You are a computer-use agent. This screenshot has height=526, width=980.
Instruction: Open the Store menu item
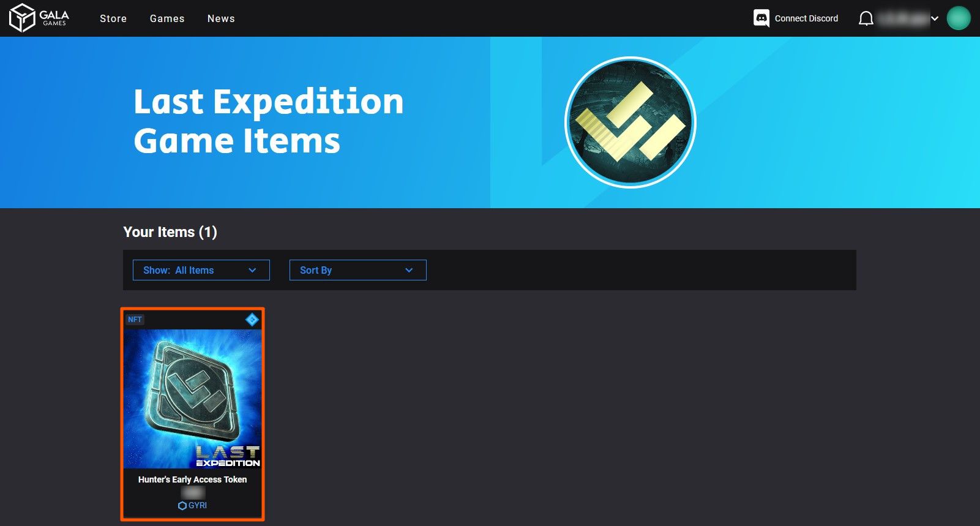pos(113,18)
